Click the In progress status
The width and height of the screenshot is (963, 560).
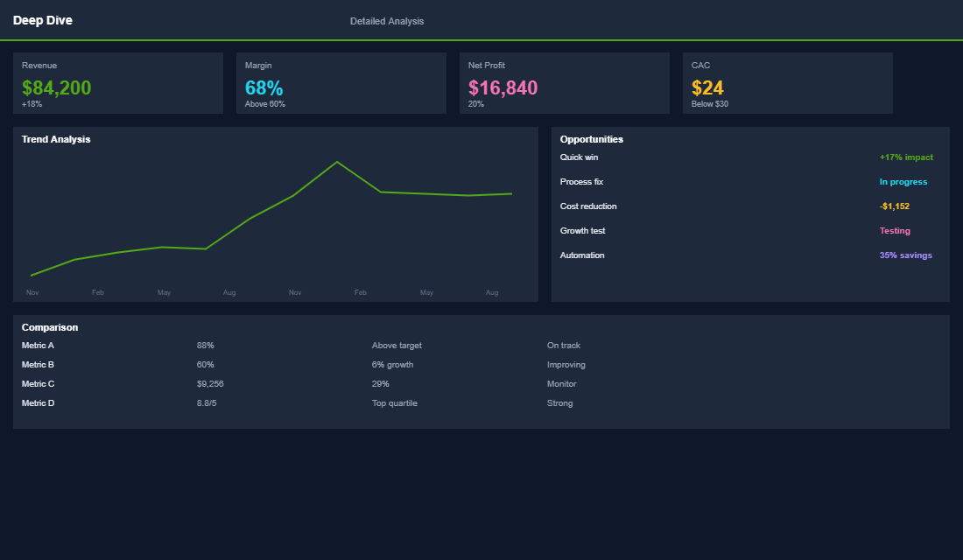pyautogui.click(x=903, y=181)
